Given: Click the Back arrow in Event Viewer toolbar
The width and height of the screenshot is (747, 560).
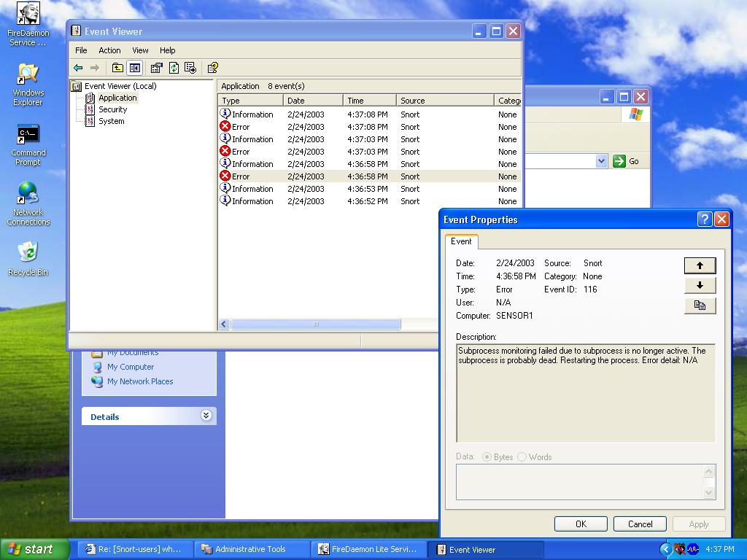Looking at the screenshot, I should pyautogui.click(x=78, y=68).
